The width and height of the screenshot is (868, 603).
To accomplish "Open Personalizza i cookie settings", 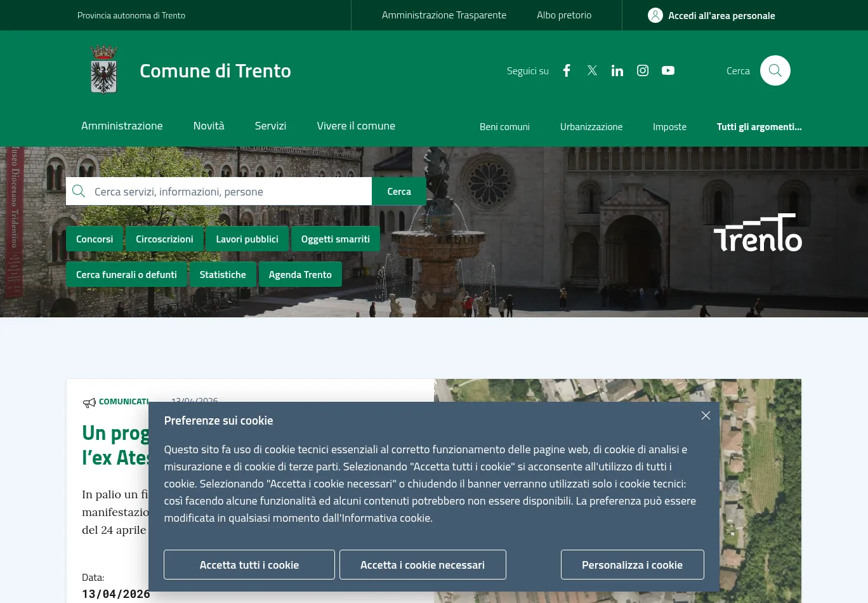I will [632, 565].
